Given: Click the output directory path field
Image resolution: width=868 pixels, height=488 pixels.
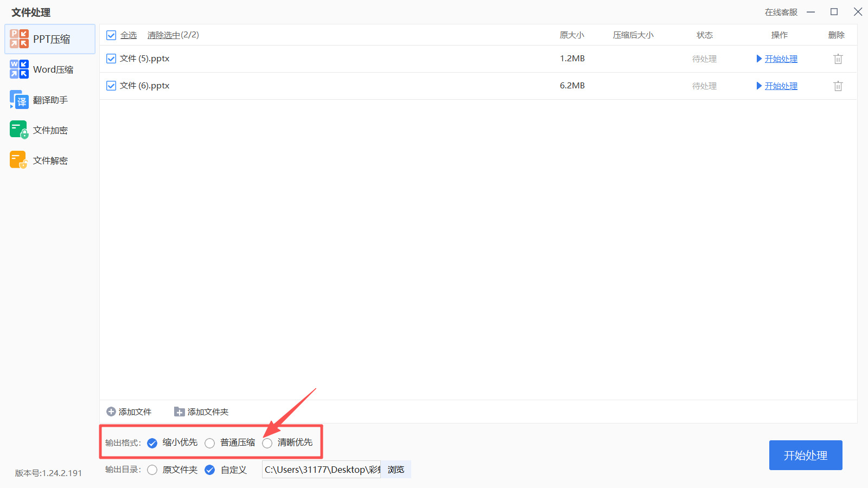Looking at the screenshot, I should 322,470.
